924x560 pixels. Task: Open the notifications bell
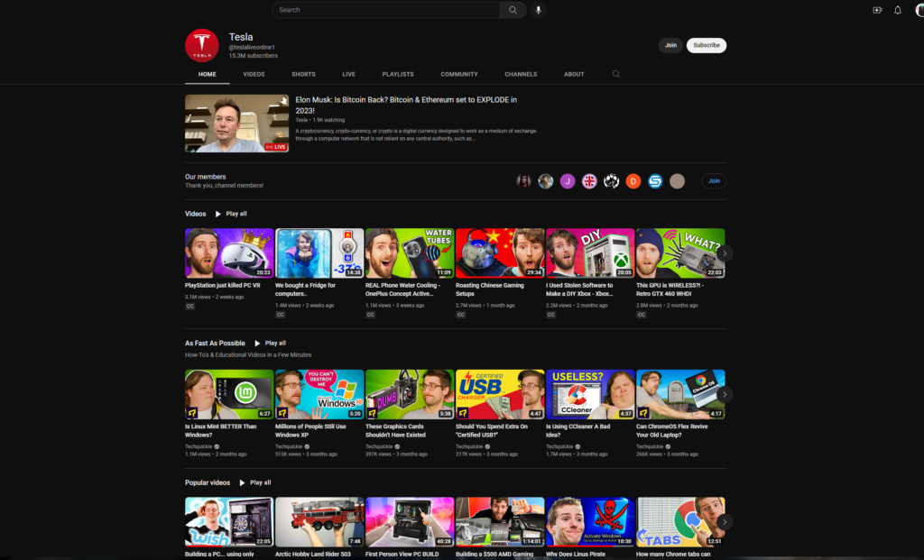click(898, 10)
